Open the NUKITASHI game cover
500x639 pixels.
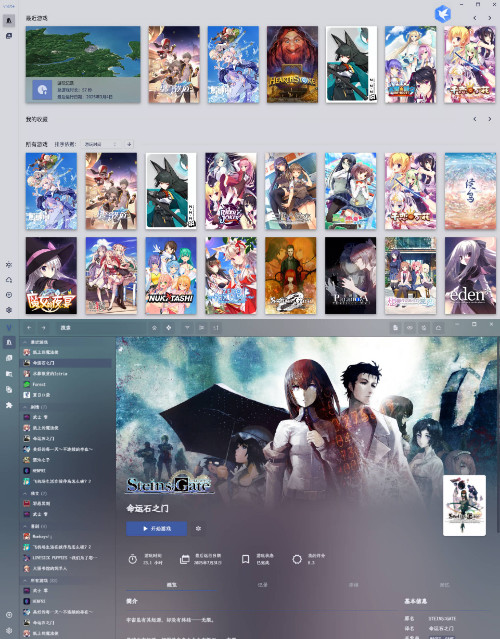click(171, 275)
